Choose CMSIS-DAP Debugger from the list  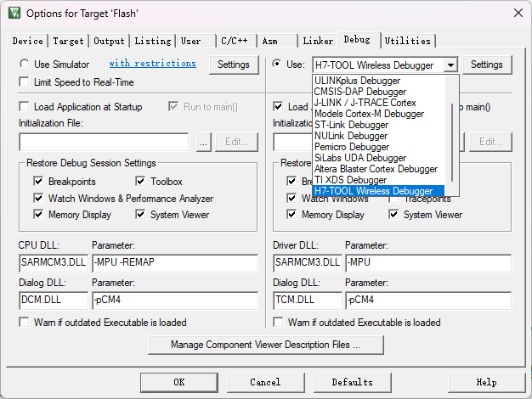(x=379, y=92)
